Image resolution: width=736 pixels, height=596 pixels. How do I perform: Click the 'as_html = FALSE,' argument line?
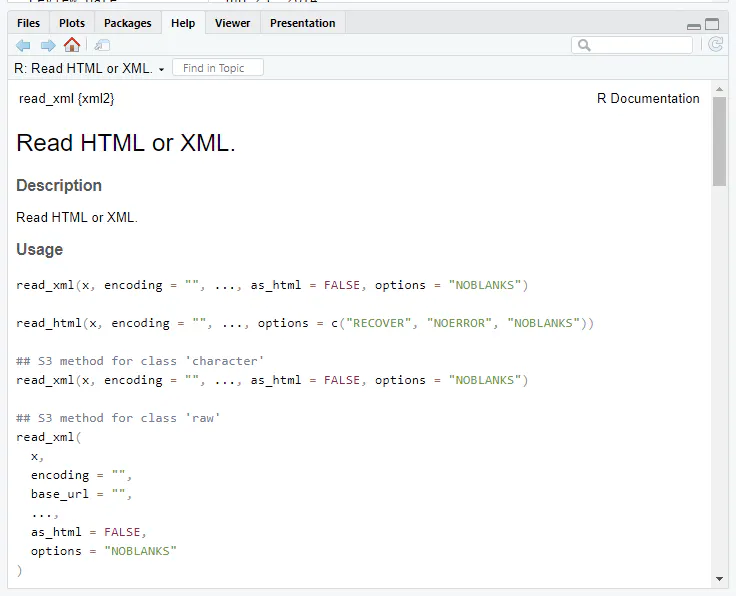click(x=89, y=532)
